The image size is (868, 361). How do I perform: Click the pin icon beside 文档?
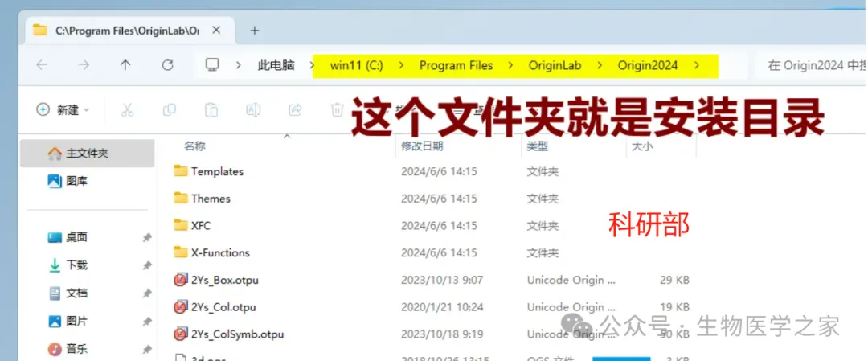(147, 294)
